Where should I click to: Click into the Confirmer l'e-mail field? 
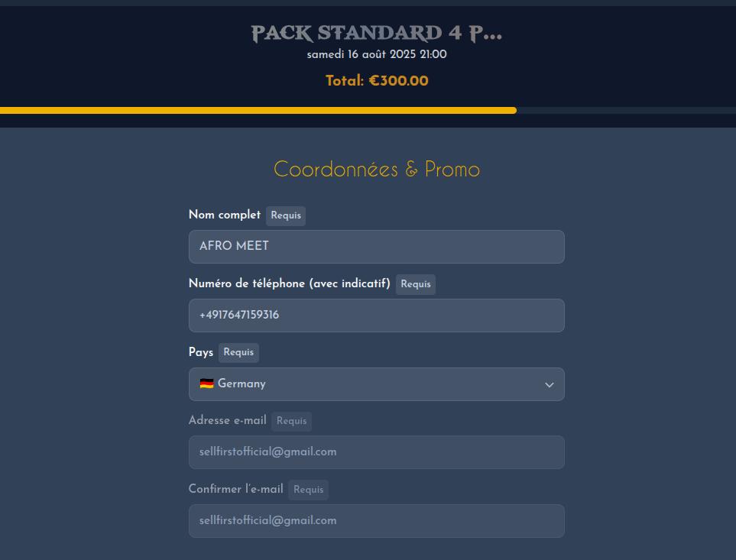pyautogui.click(x=377, y=521)
